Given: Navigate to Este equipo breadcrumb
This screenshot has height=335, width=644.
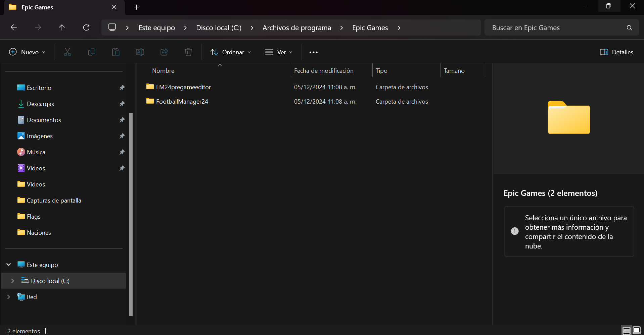Looking at the screenshot, I should (157, 28).
